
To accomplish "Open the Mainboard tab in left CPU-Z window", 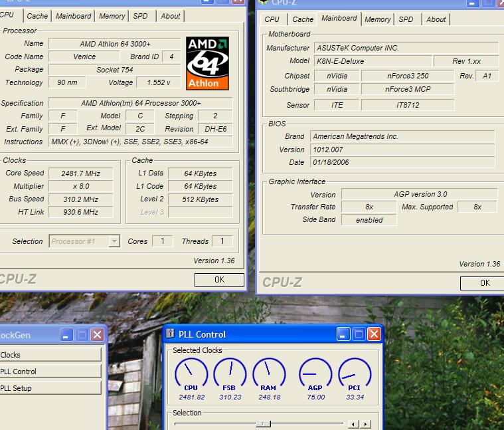I will (x=73, y=16).
